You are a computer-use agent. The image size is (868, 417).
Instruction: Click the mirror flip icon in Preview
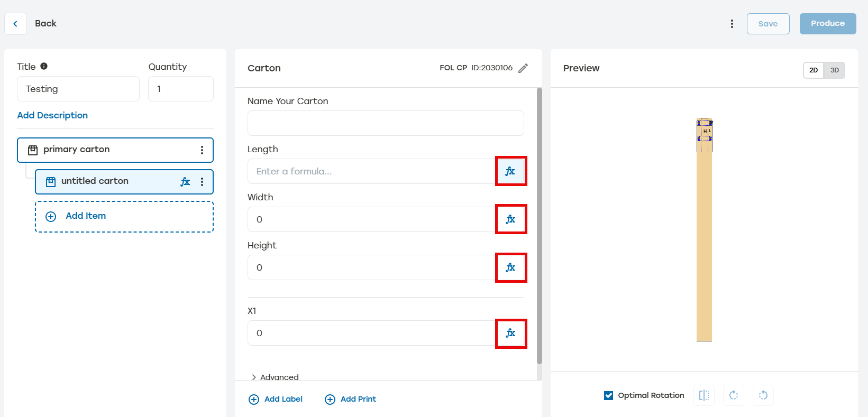704,395
